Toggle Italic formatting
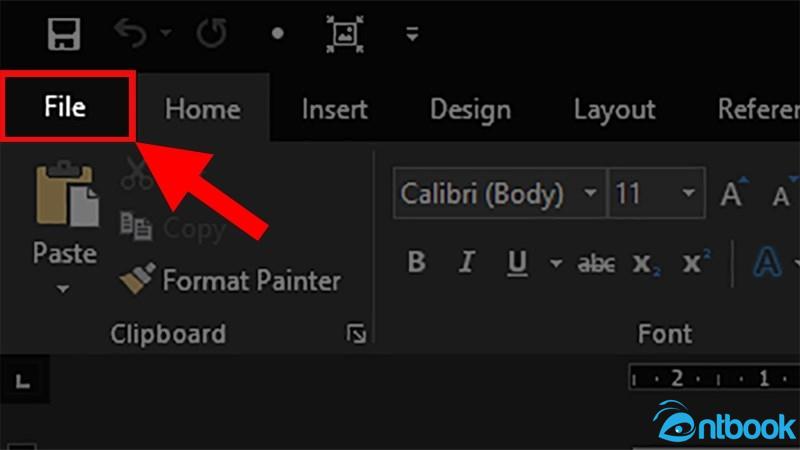 pyautogui.click(x=466, y=262)
